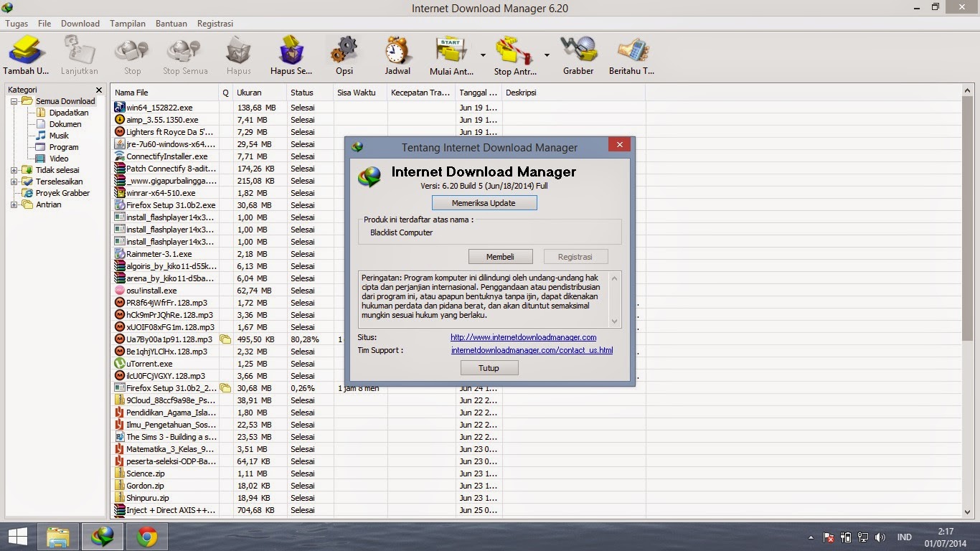Open the Download menu
Image resolution: width=980 pixels, height=551 pixels.
click(80, 24)
